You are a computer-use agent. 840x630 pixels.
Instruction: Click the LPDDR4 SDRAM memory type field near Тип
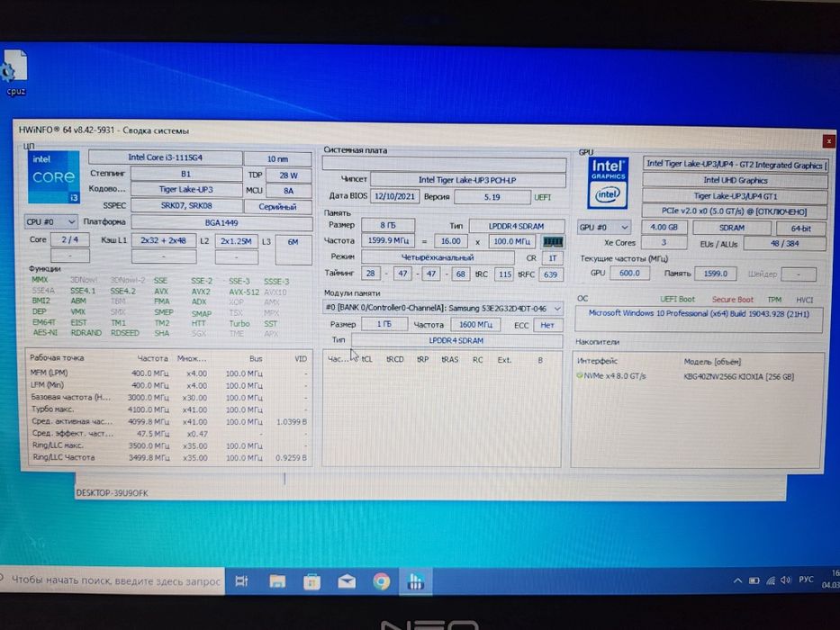517,226
